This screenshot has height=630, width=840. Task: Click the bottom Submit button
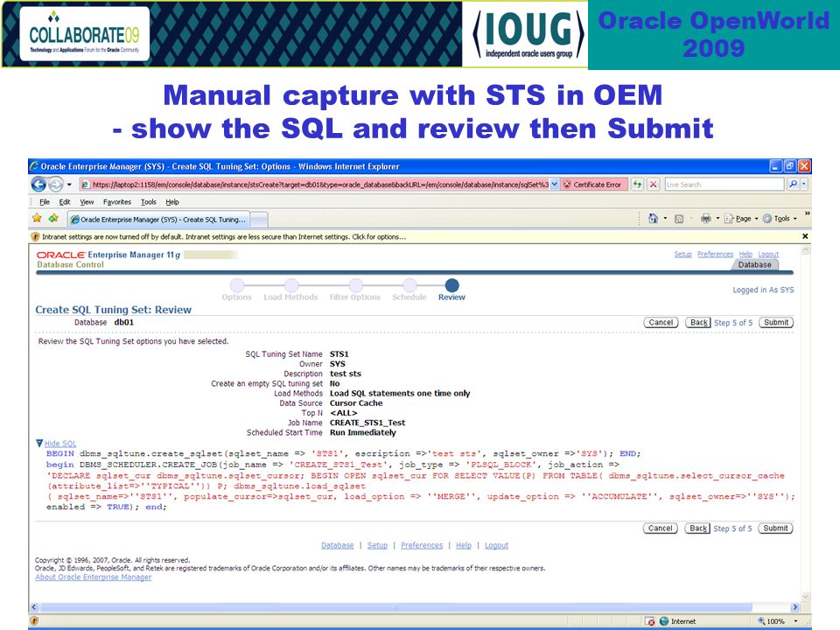pos(775,528)
